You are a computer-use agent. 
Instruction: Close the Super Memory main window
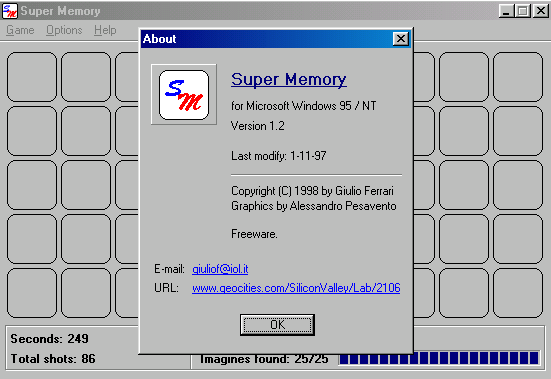(540, 11)
